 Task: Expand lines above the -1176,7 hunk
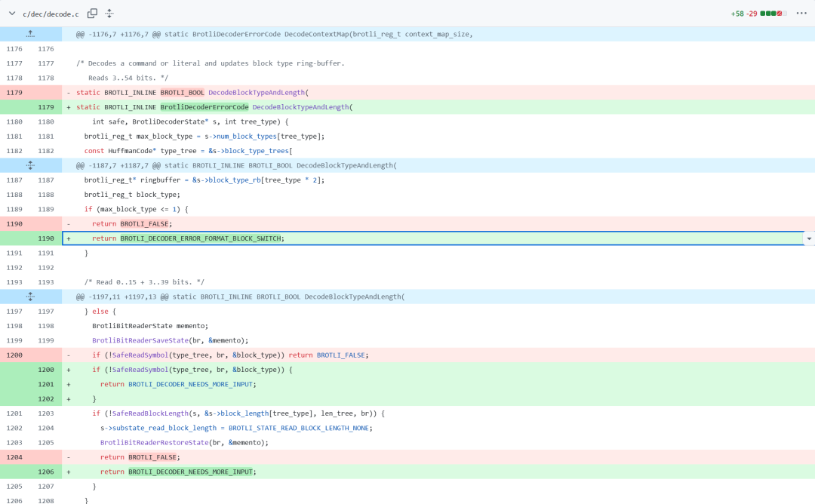pos(30,34)
